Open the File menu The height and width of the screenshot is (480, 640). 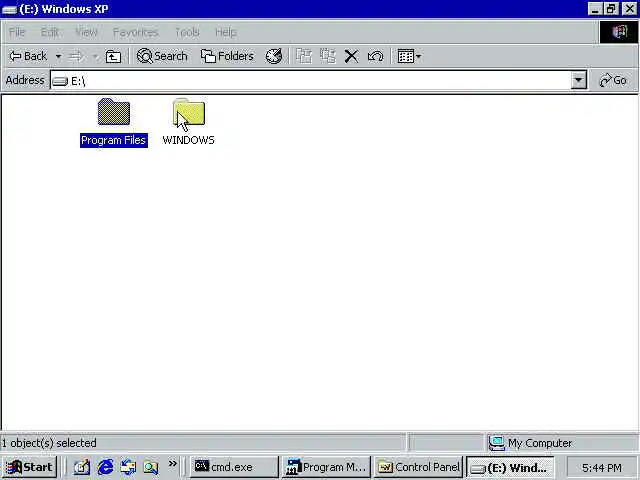coord(17,32)
